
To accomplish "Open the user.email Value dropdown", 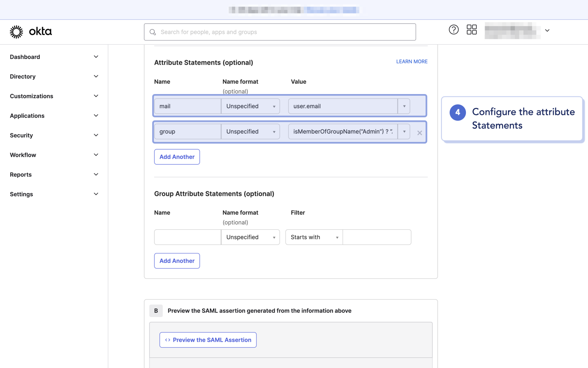I will point(404,106).
